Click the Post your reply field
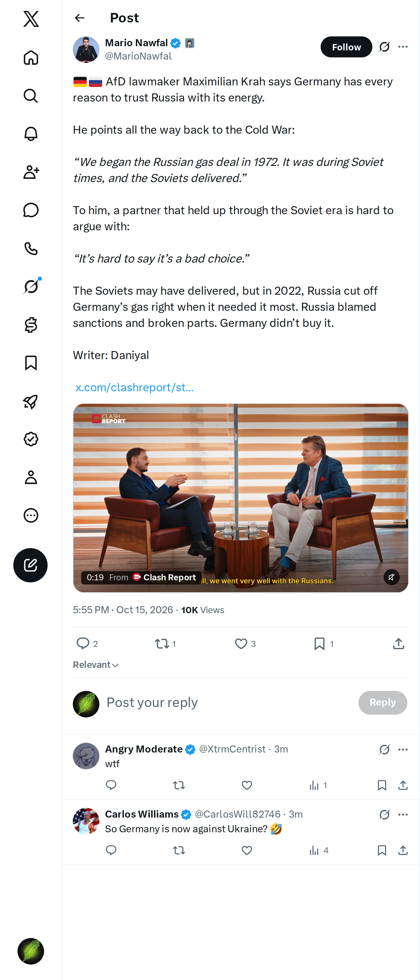Screen dimensions: 420x980 (x=228, y=702)
